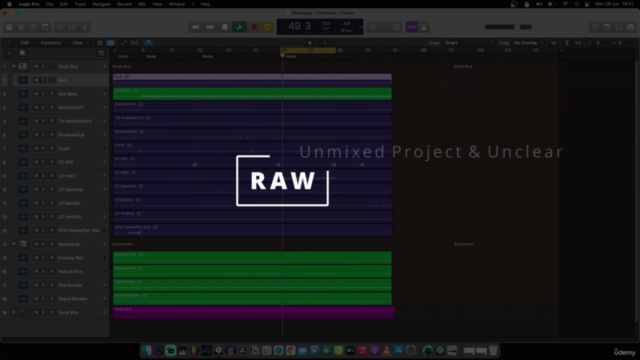Open the Note Pads icon
Screen dimensions: 640x360
(x=607, y=27)
